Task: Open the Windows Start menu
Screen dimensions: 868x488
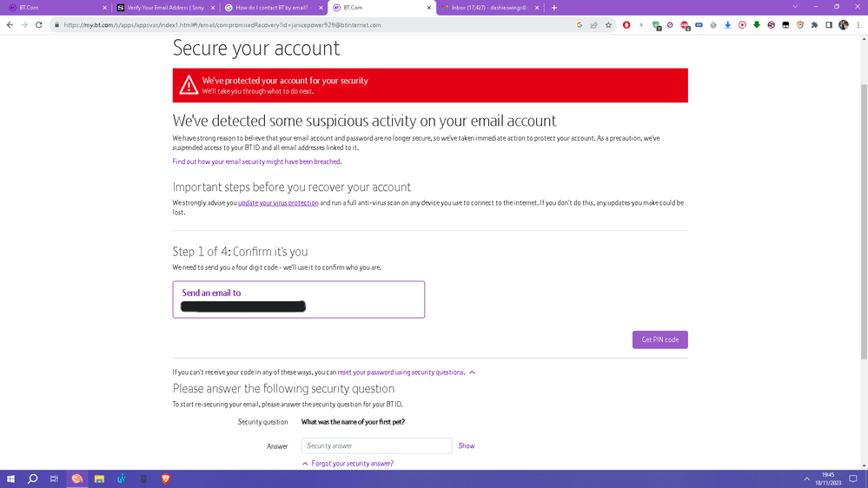Action: (x=10, y=478)
